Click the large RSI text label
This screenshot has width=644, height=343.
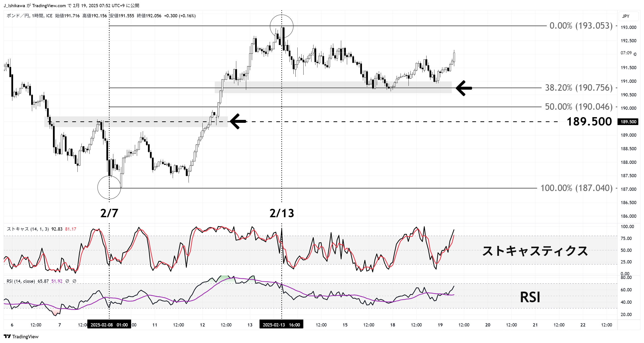[x=530, y=297]
